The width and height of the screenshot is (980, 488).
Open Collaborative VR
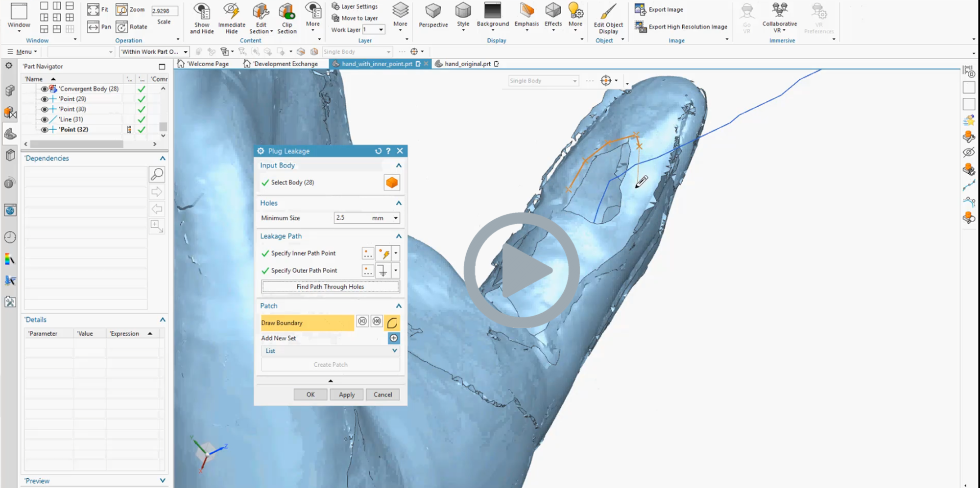click(779, 17)
